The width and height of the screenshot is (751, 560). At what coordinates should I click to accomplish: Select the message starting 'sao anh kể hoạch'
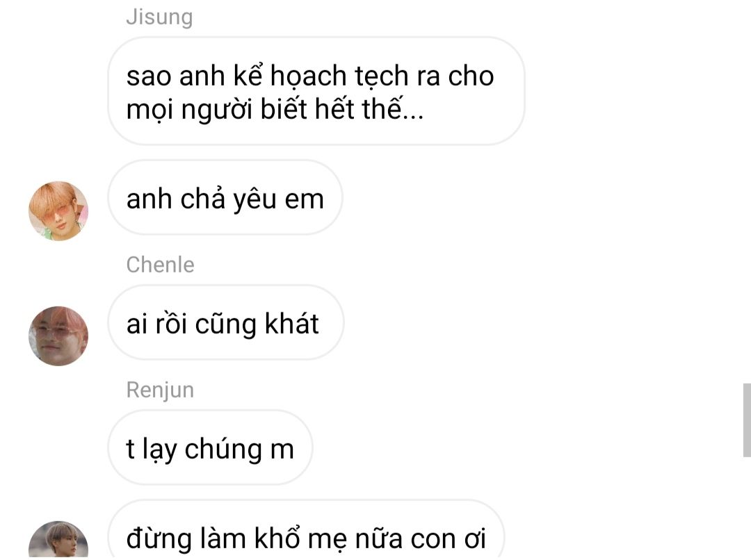coord(316,91)
